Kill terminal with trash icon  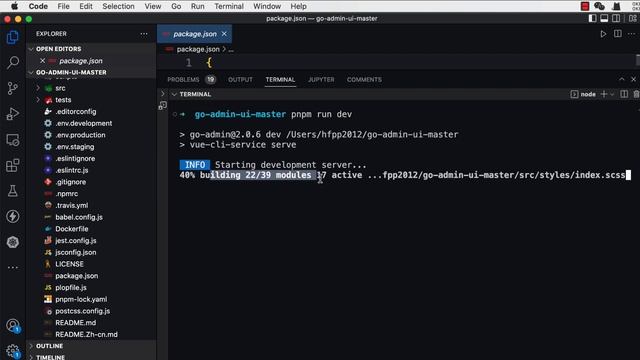tap(636, 94)
